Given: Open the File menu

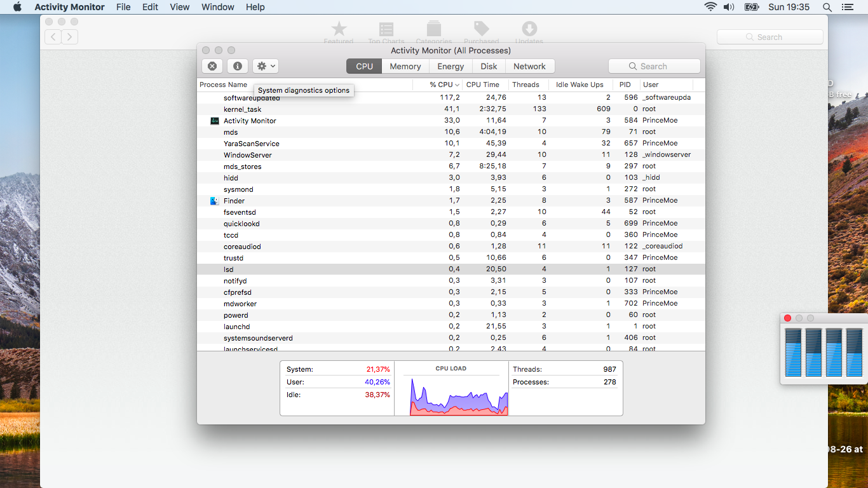Looking at the screenshot, I should [x=123, y=7].
